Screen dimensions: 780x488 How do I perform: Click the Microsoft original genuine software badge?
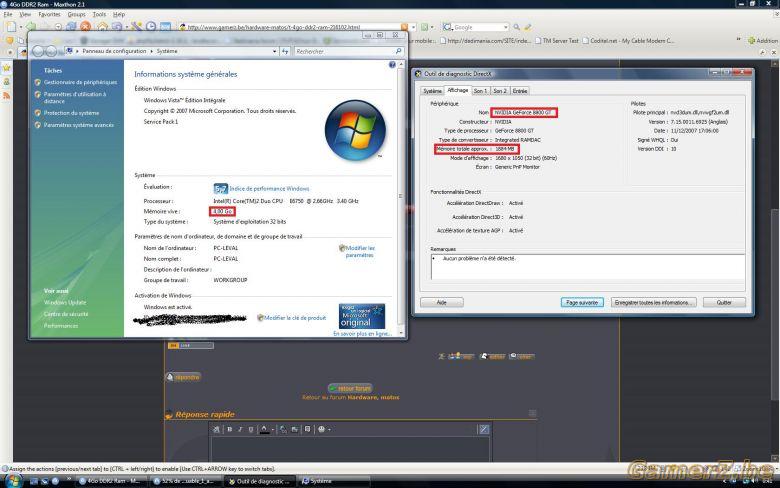coord(362,316)
